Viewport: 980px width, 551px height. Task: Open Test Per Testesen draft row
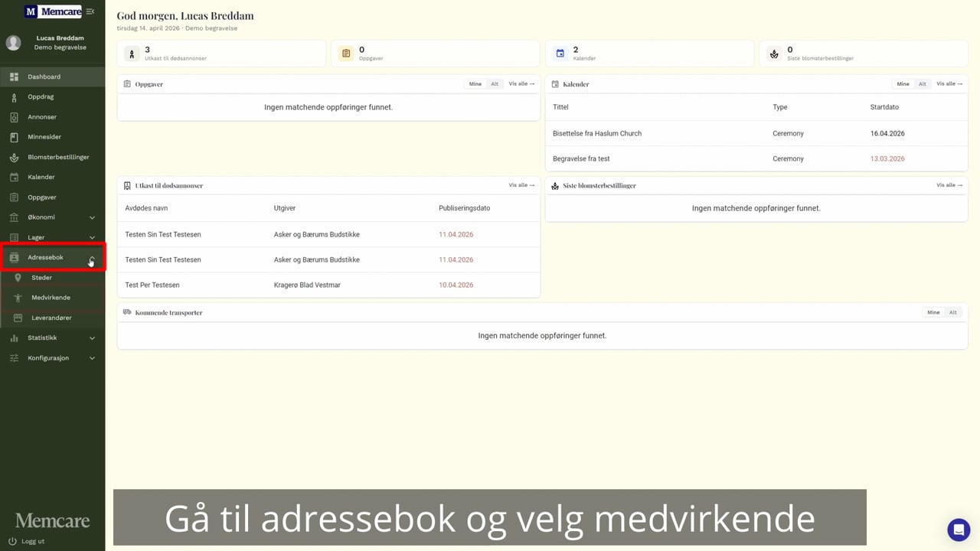(x=328, y=285)
